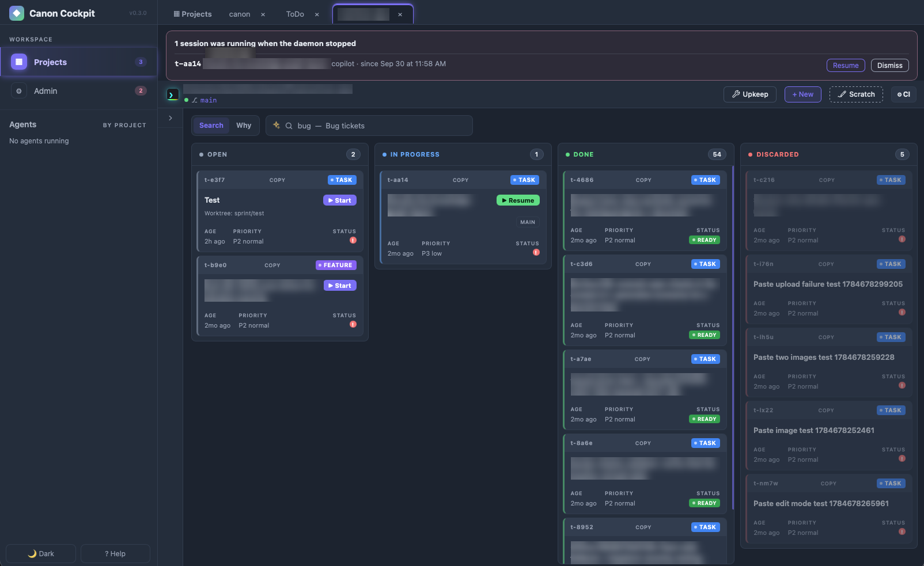924x566 pixels.
Task: Click the Canon Cockpit logo icon
Action: (x=17, y=13)
